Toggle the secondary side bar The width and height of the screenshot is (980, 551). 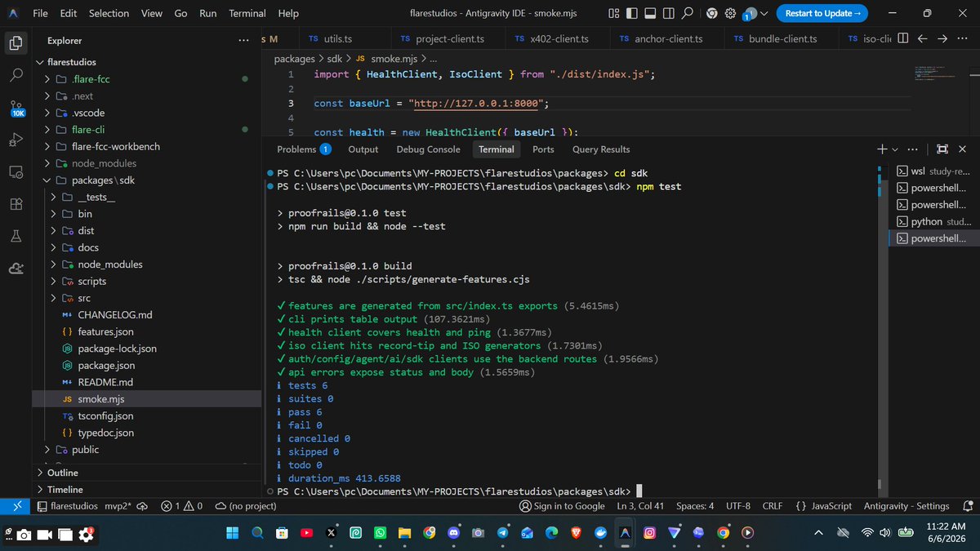click(669, 13)
